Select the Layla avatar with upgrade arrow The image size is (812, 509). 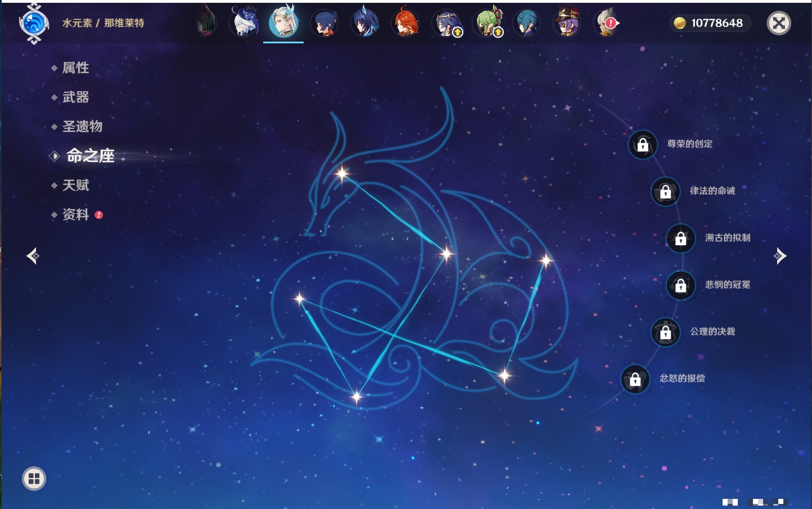point(446,24)
